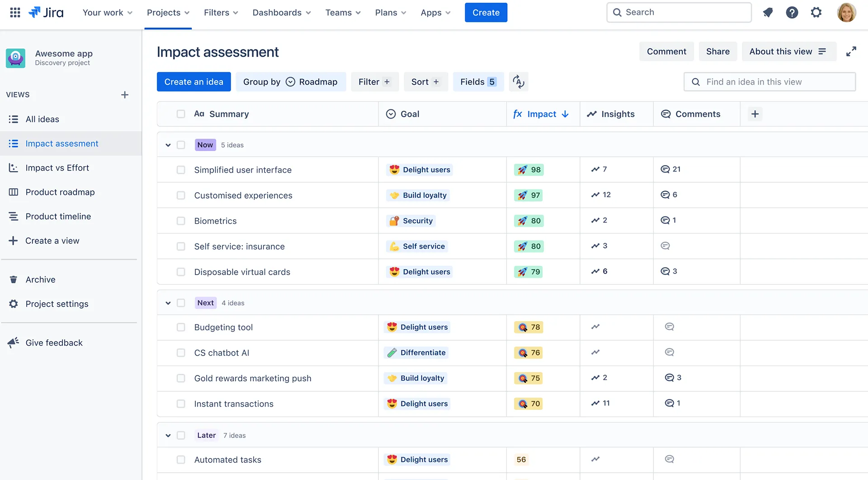Image resolution: width=868 pixels, height=480 pixels.
Task: Click the insights icon for Budgeting tool
Action: 595,327
